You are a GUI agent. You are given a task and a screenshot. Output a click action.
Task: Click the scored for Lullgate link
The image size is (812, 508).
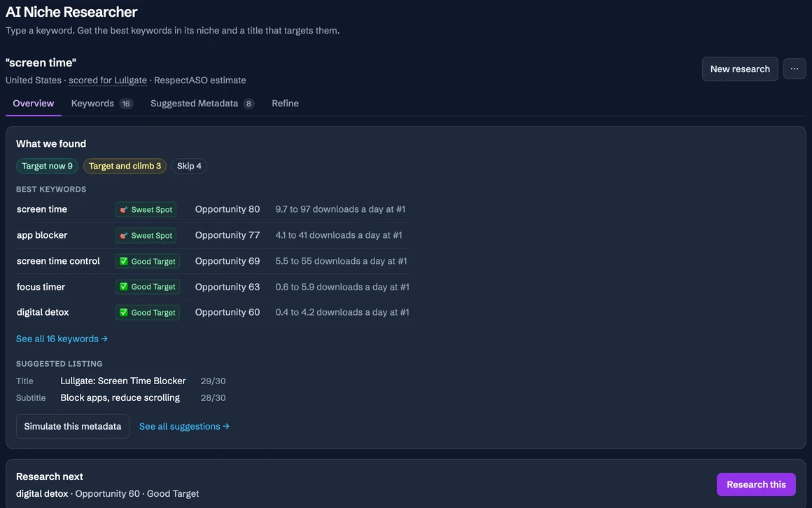108,80
